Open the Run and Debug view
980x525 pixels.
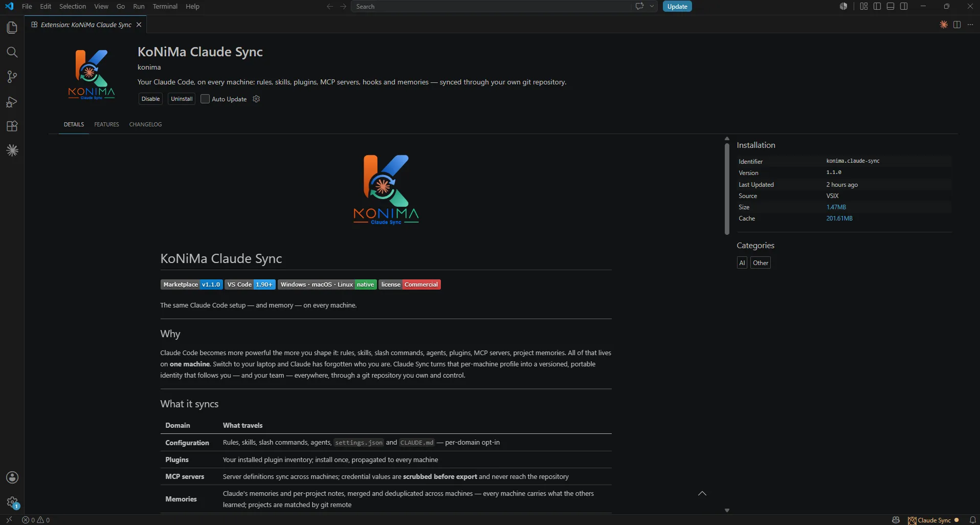(x=12, y=102)
